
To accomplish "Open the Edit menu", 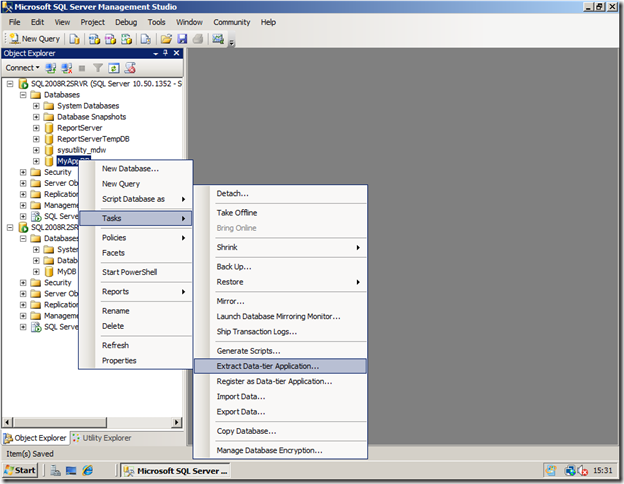I will pyautogui.click(x=37, y=22).
